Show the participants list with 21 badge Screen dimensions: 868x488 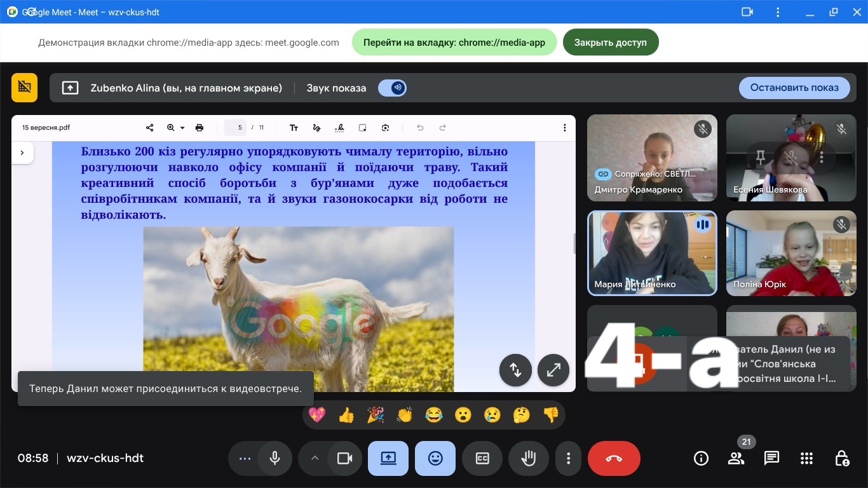pyautogui.click(x=736, y=458)
